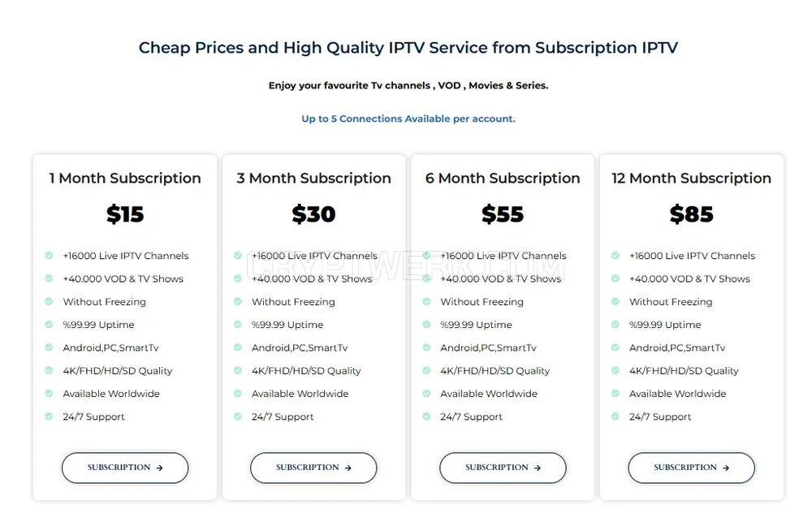Click Android,PC,SmartTv feature in 3 Month plan

tap(300, 348)
